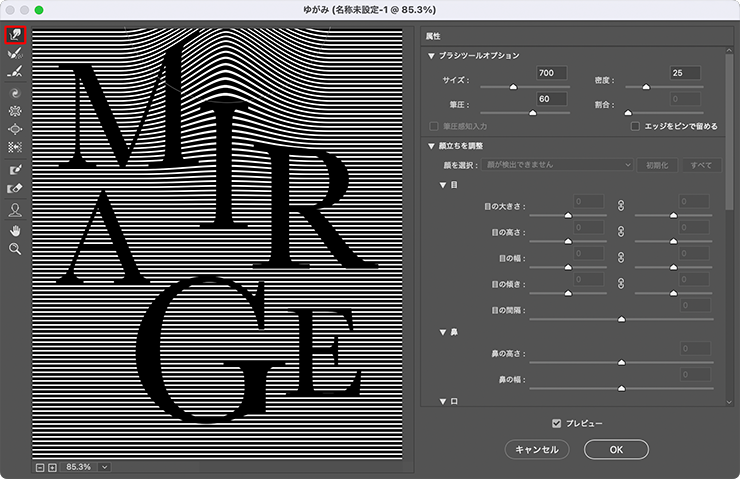This screenshot has height=479, width=740.
Task: Activate the Bloat tool
Action: (15, 128)
